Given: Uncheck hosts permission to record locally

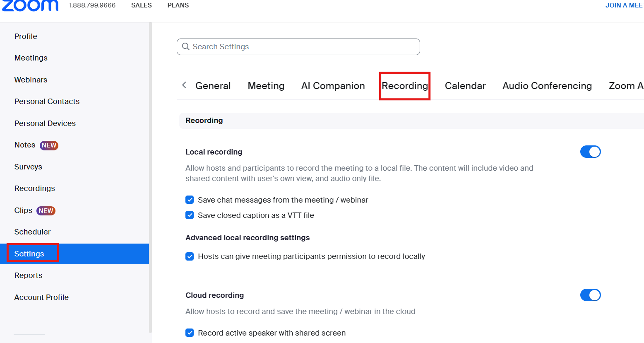Looking at the screenshot, I should 190,256.
